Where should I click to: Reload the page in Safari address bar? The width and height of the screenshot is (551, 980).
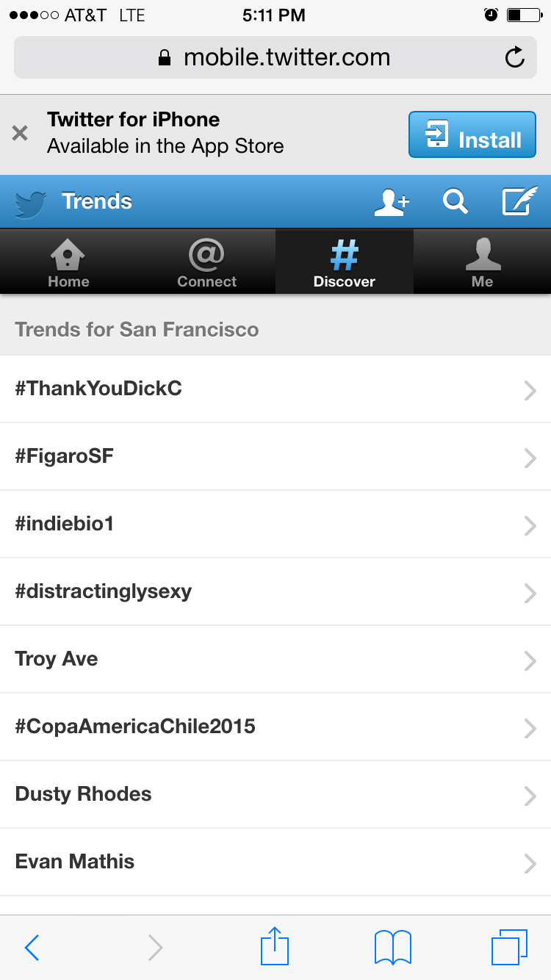point(515,57)
